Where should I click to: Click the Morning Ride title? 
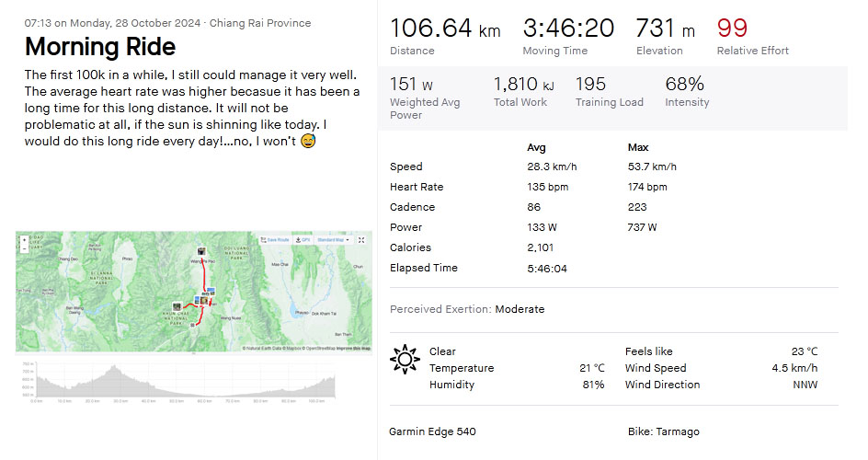pos(100,47)
